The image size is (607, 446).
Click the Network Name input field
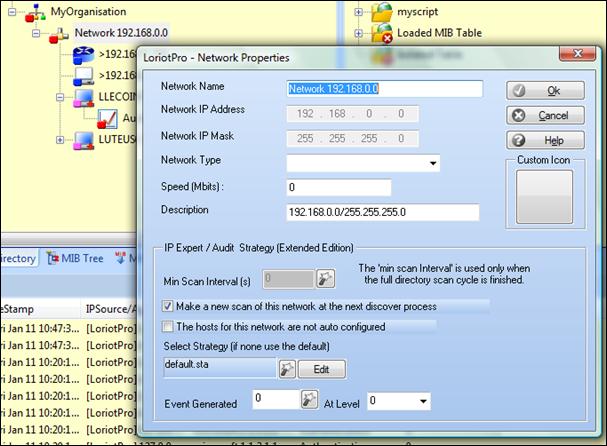coord(384,89)
